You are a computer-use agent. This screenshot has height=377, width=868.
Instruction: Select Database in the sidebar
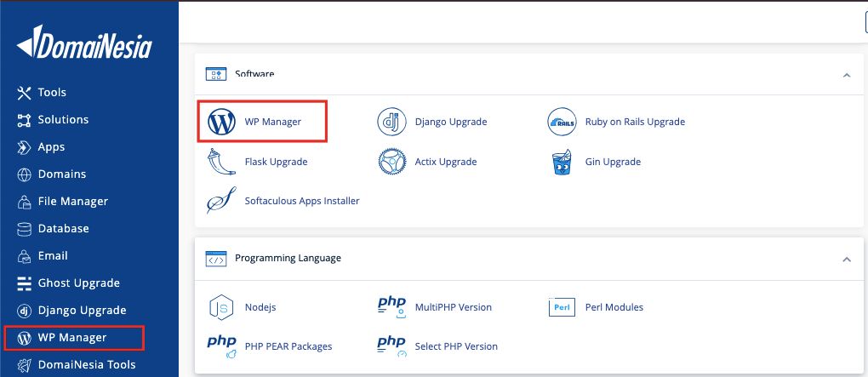click(64, 229)
